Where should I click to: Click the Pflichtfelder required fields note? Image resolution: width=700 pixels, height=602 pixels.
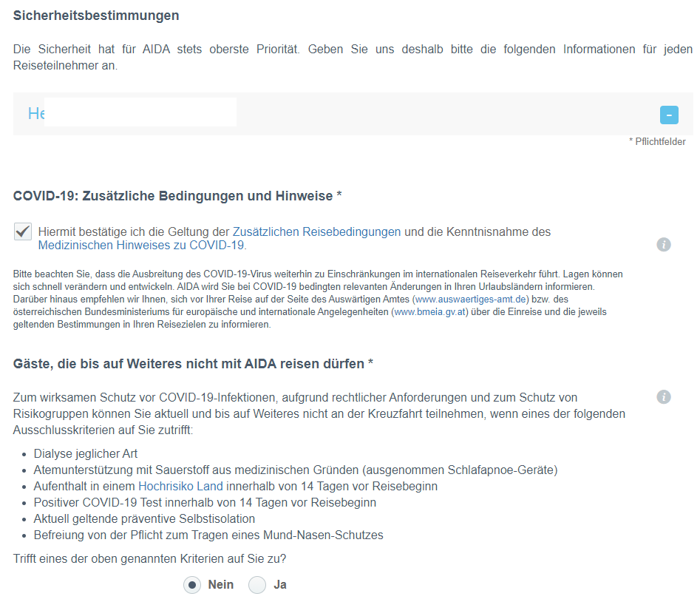656,142
